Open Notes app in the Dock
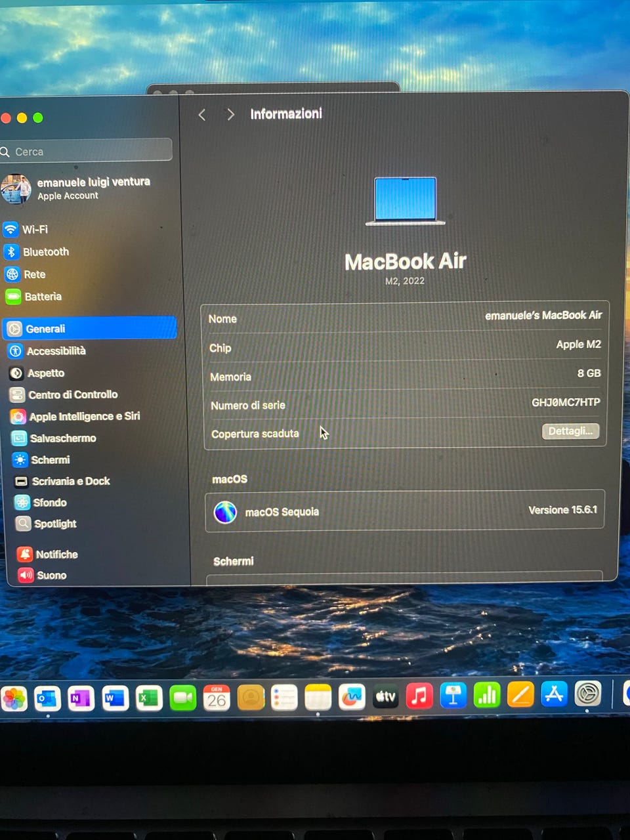The image size is (630, 840). point(318,697)
